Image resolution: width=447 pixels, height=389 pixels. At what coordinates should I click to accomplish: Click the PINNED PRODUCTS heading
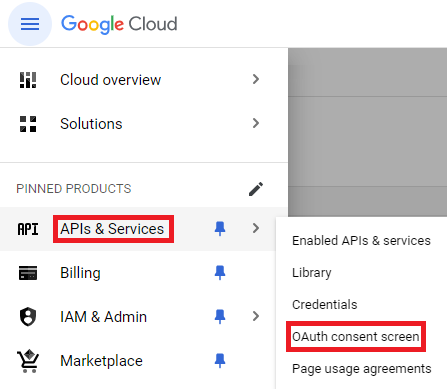point(74,189)
